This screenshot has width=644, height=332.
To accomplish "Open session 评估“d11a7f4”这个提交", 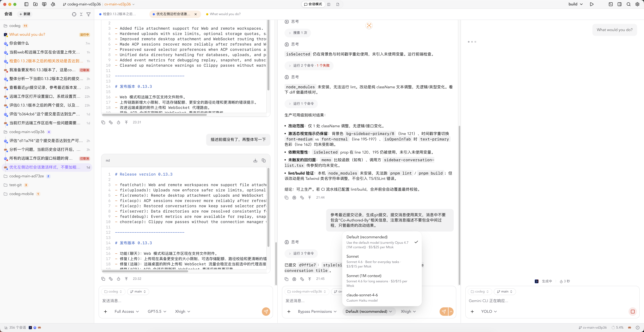I will pyautogui.click(x=47, y=141).
